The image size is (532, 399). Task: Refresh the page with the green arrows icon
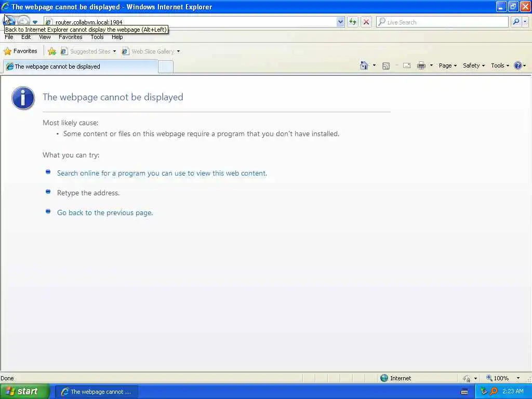click(x=353, y=22)
